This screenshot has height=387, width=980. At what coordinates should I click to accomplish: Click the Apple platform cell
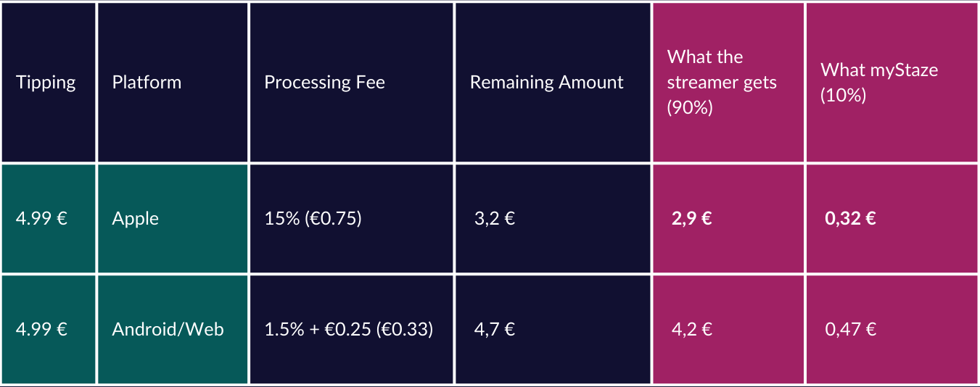pyautogui.click(x=136, y=219)
